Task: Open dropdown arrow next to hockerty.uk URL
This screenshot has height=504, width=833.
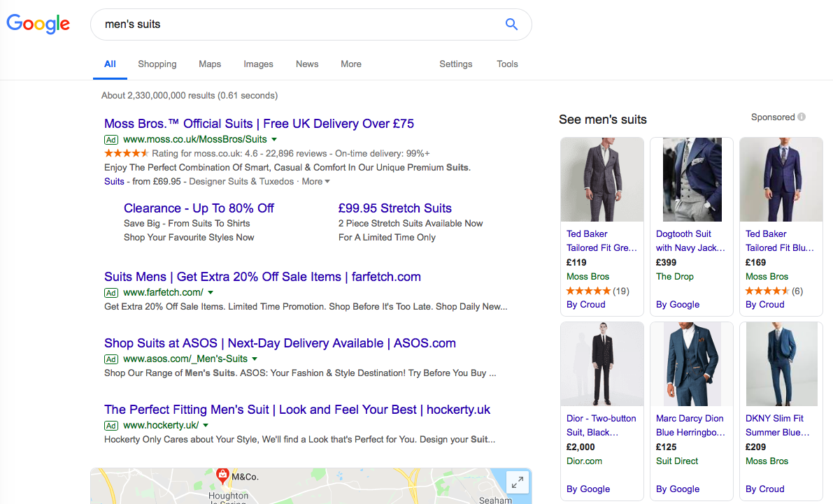Action: click(206, 426)
